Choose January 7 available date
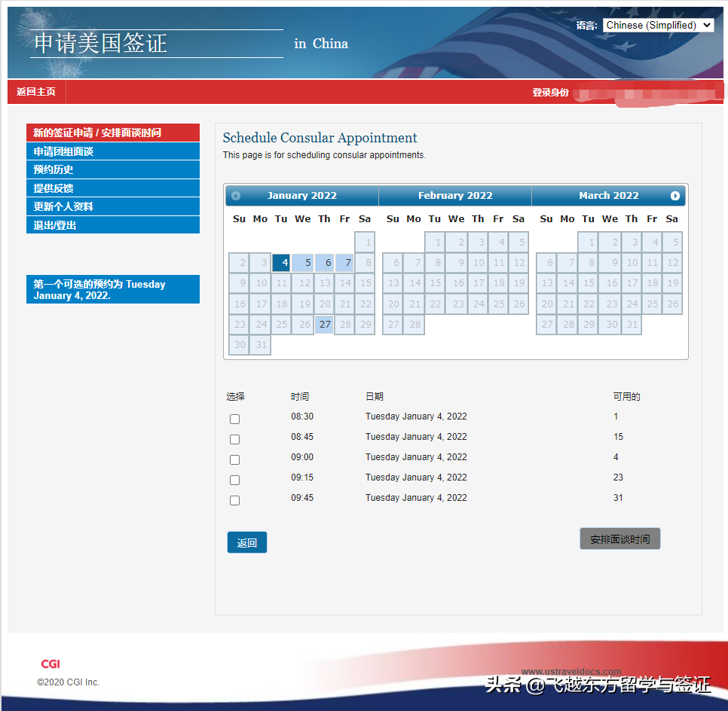Viewport: 728px width, 711px height. 344,263
